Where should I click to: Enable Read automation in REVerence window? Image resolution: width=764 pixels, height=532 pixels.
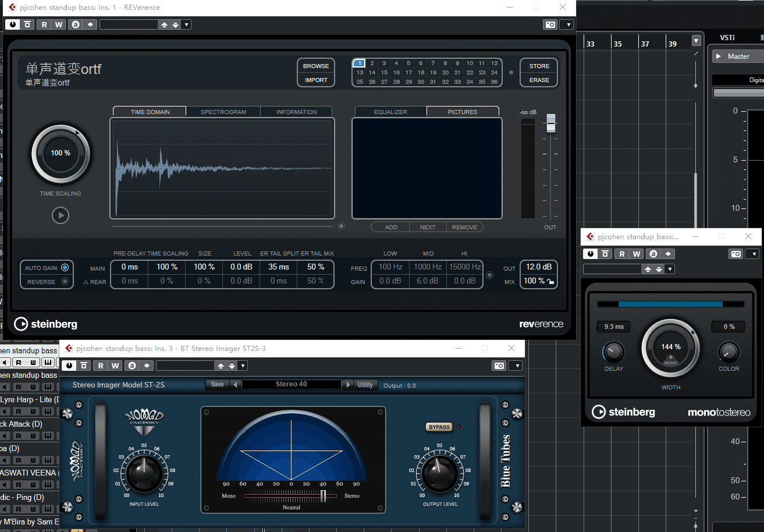(x=44, y=24)
